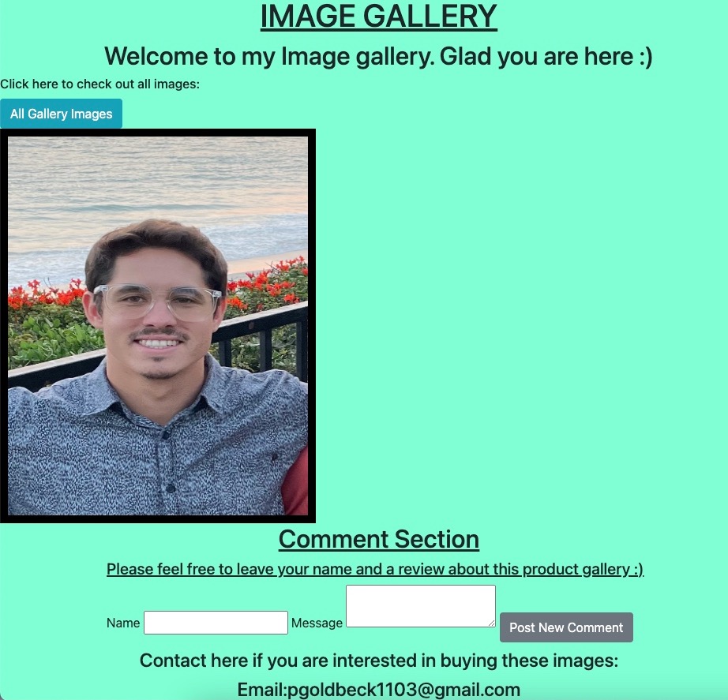This screenshot has width=728, height=700.
Task: Click the Name field label
Action: coord(123,623)
